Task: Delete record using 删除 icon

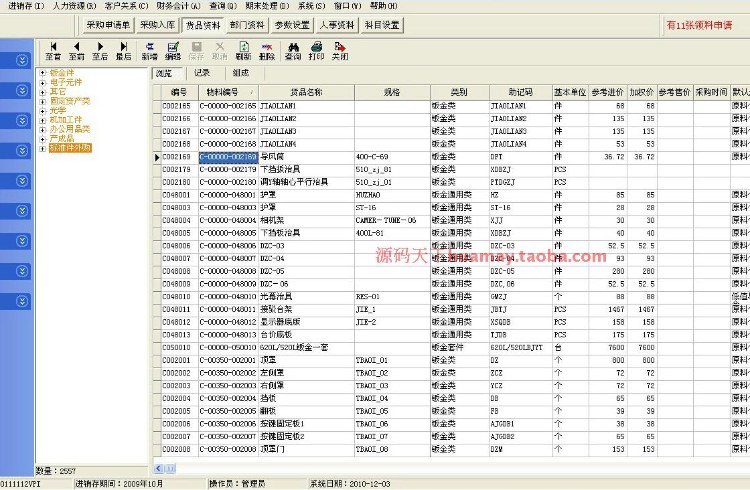Action: (x=267, y=51)
